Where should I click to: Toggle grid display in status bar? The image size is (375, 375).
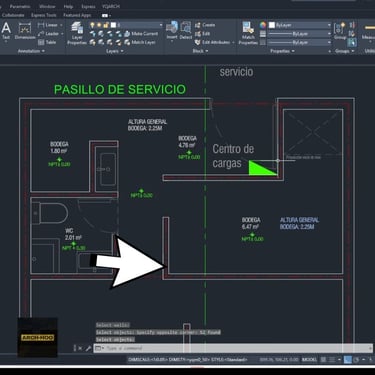(x=323, y=360)
